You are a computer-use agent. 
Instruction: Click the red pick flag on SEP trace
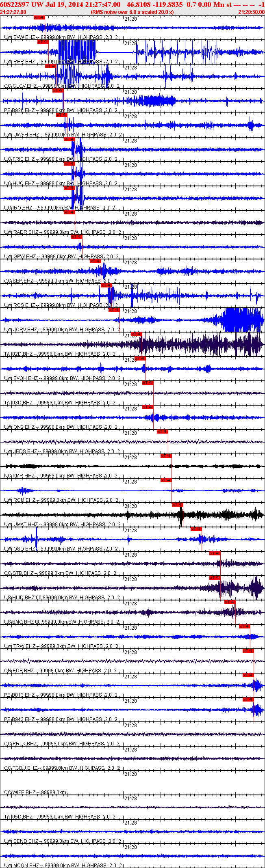[95, 261]
